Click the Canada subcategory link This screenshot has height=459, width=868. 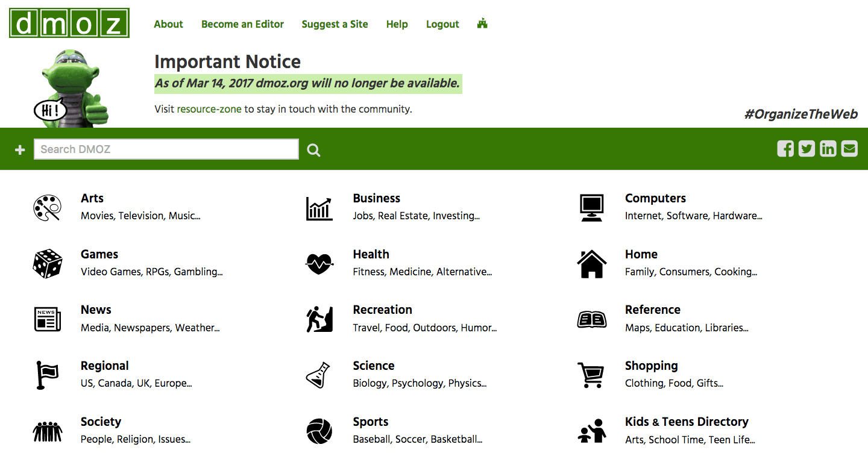click(115, 383)
